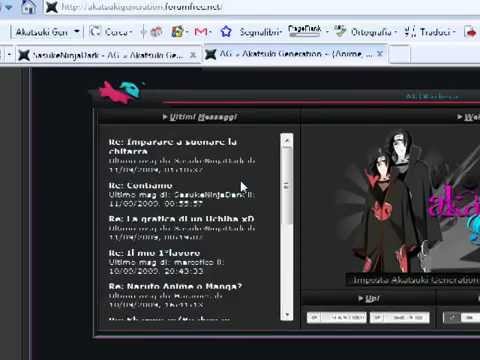Screen dimensions: 480x360
Task: Click the Up! section header
Action: [x=369, y=299]
